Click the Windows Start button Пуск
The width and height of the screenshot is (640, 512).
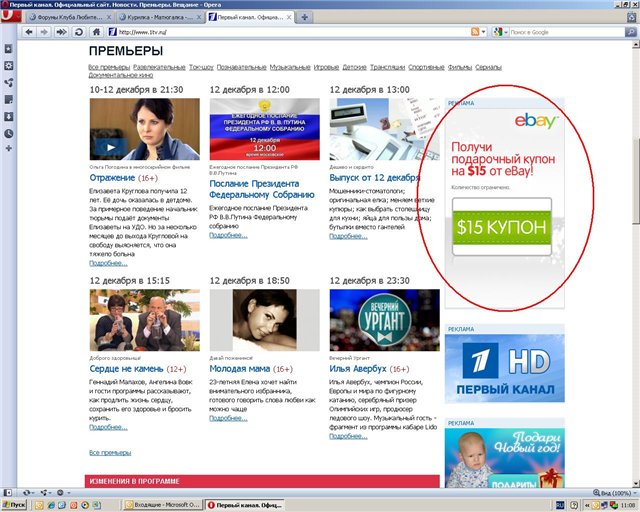[13, 505]
